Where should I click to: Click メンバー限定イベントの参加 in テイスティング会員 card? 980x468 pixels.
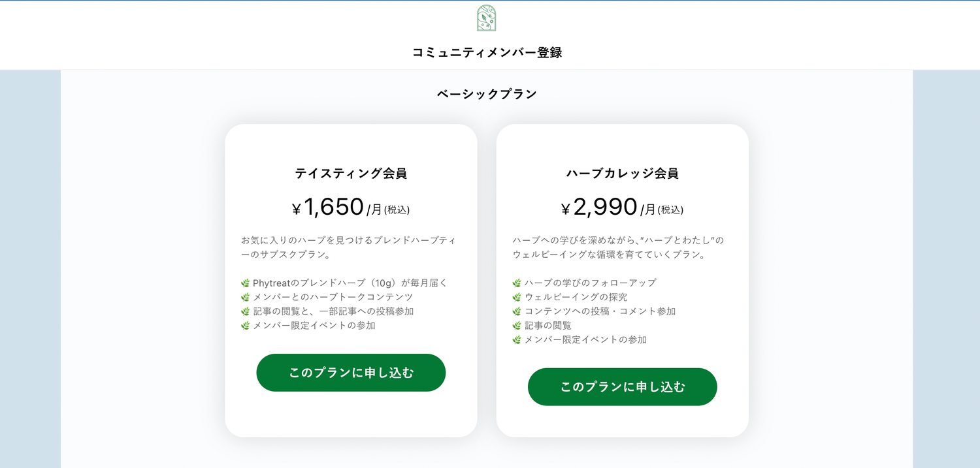pos(314,326)
